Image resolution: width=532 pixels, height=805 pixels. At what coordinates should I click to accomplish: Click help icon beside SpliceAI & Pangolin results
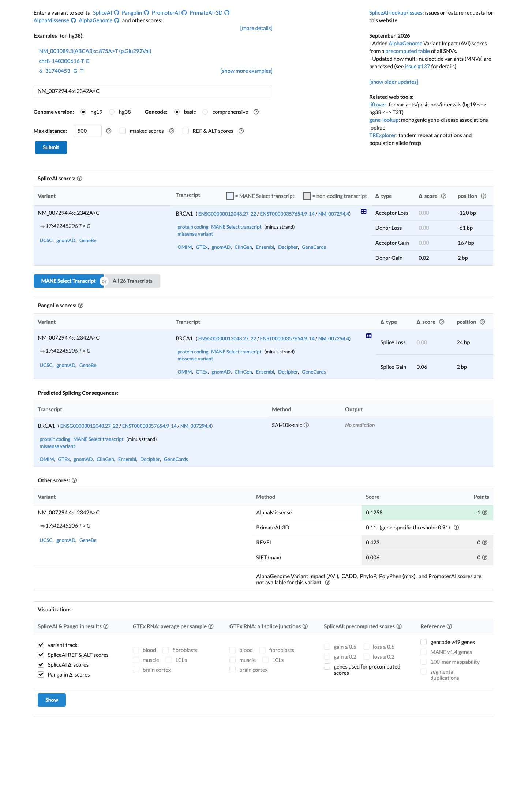pos(106,626)
